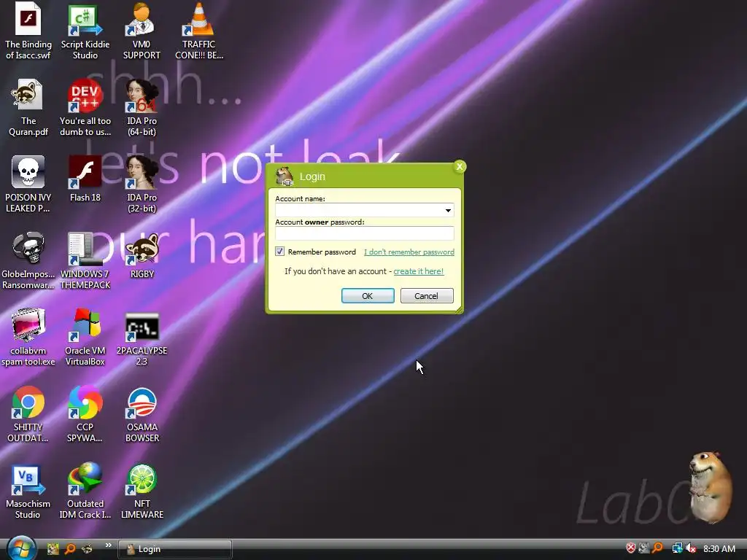This screenshot has width=747, height=560.
Task: Launch IDA Pro (32-bit) shortcut
Action: pyautogui.click(x=142, y=184)
